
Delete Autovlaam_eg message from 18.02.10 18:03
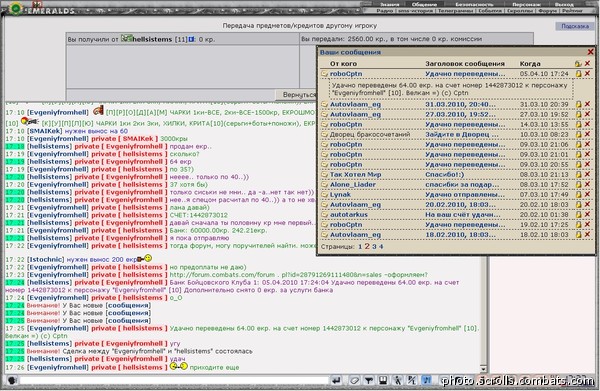pos(587,234)
